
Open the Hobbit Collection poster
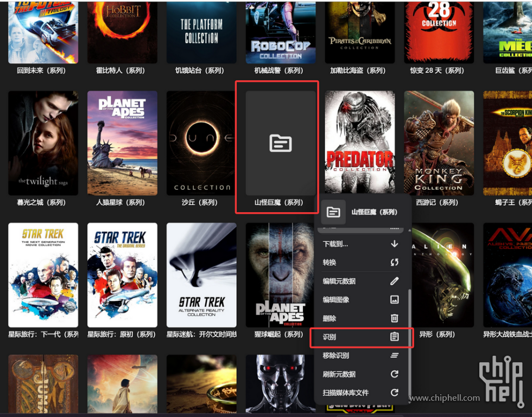122,32
